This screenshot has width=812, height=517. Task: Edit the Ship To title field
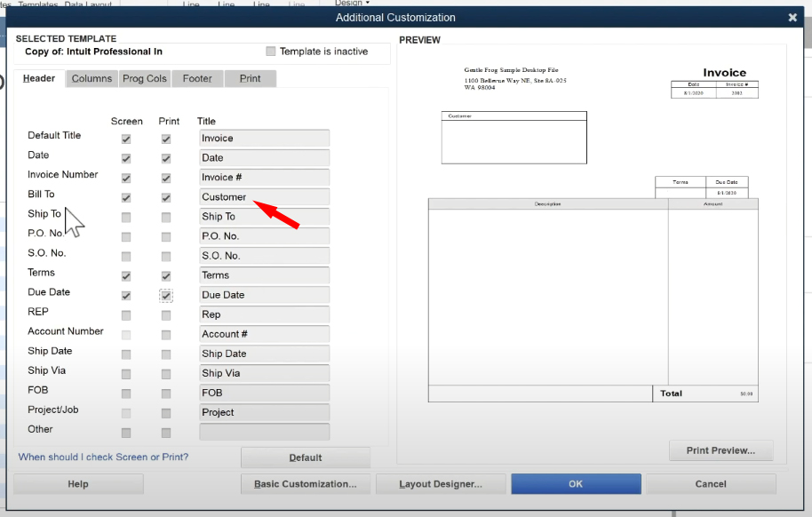tap(264, 217)
